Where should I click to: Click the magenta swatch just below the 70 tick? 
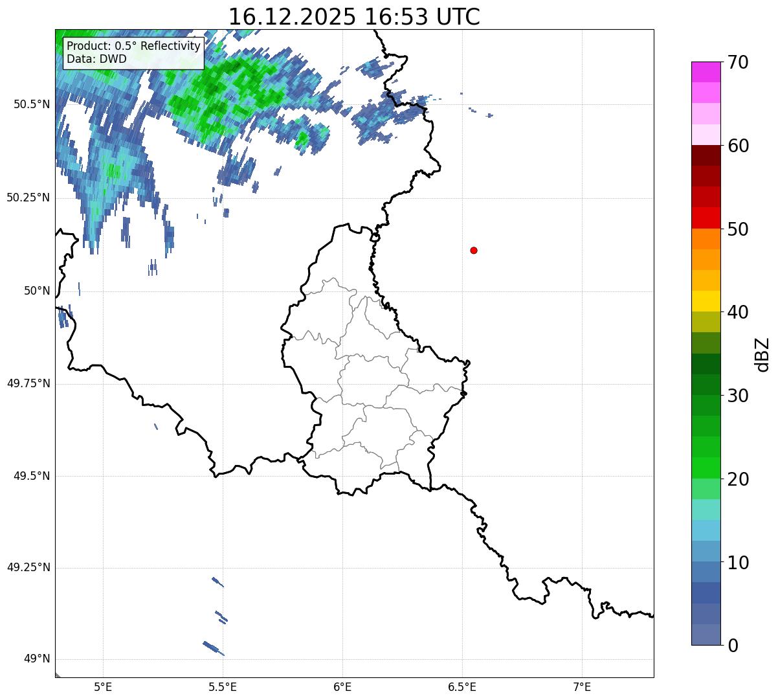(x=706, y=72)
